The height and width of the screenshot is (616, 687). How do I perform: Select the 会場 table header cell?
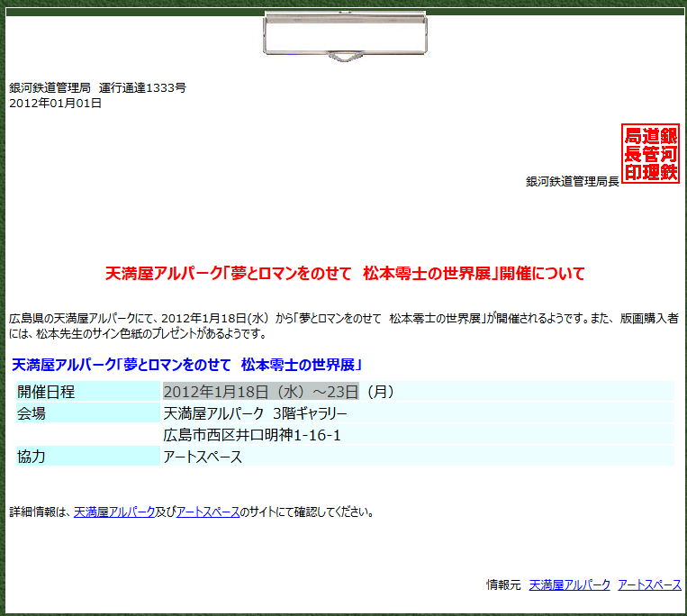click(88, 413)
